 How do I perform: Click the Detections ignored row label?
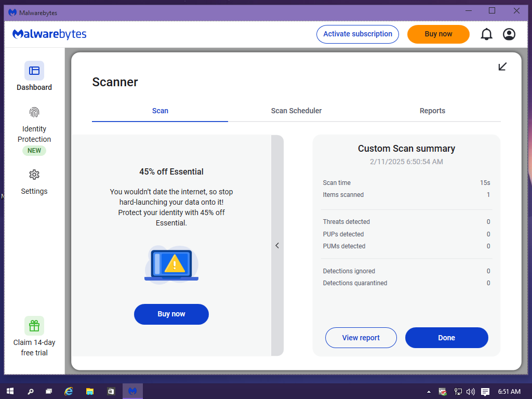point(349,271)
